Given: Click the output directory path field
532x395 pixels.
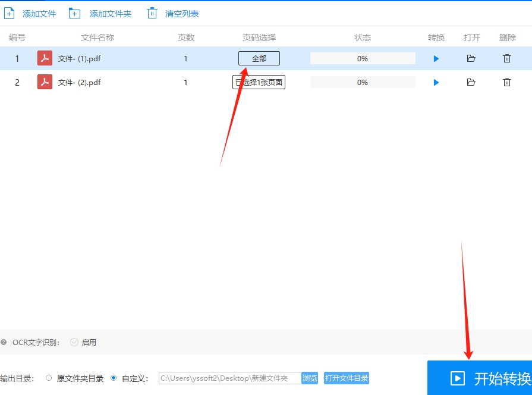Looking at the screenshot, I should [230, 378].
